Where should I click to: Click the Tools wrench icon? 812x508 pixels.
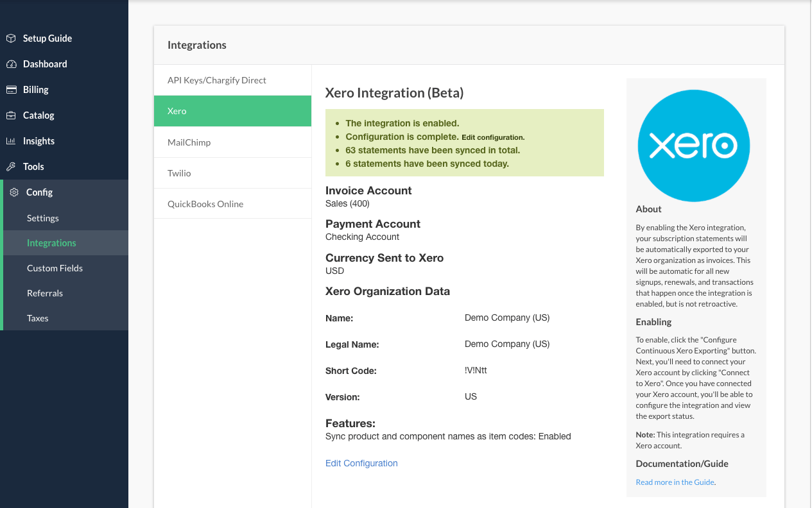tap(11, 167)
